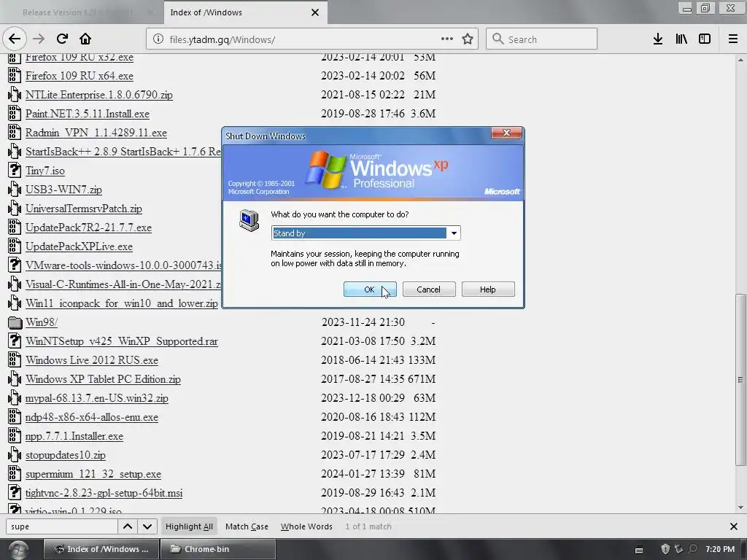Go back with the browser back arrow
The width and height of the screenshot is (747, 560).
15,39
